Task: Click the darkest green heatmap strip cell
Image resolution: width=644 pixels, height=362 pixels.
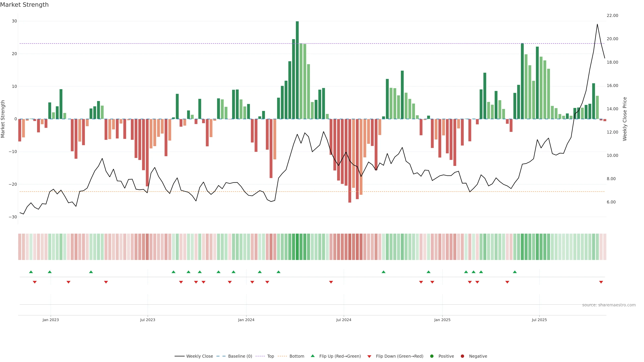Action: tap(297, 247)
